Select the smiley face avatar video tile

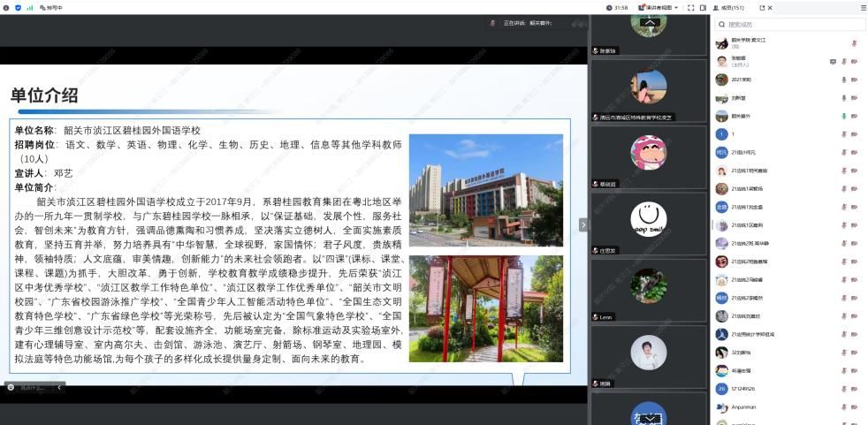pos(649,224)
